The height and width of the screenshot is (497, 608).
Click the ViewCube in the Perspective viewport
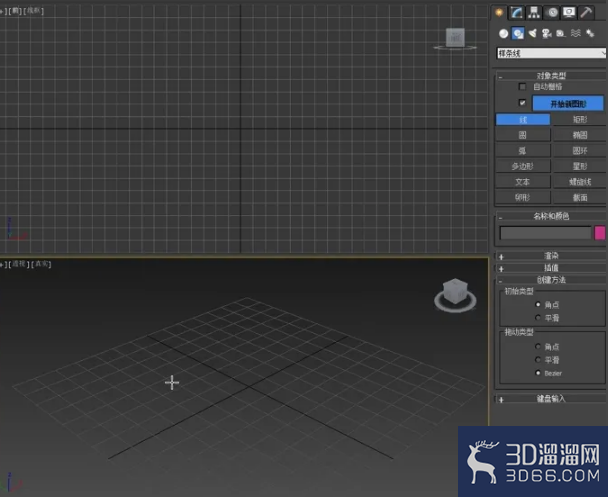(x=455, y=292)
